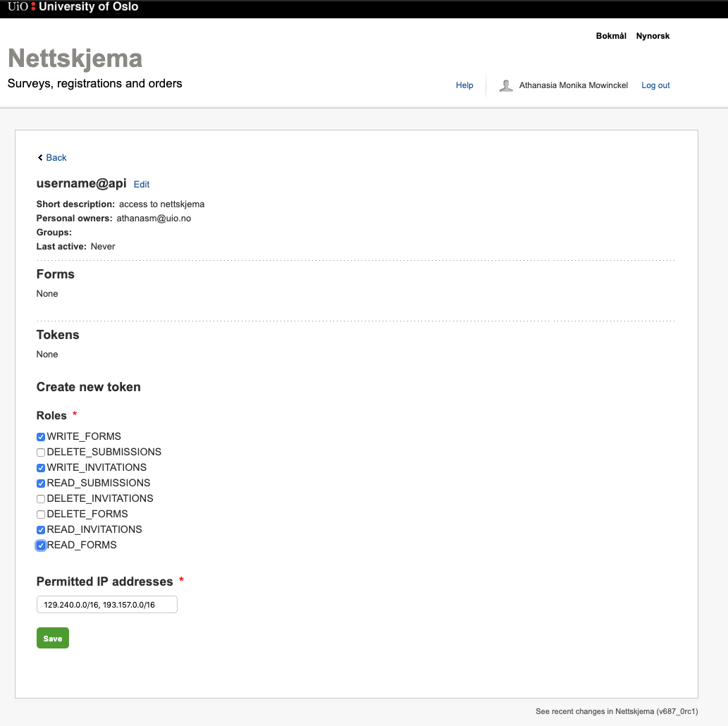This screenshot has height=726, width=728.
Task: Tick the DELETE_FORMS checkbox
Action: coord(41,515)
